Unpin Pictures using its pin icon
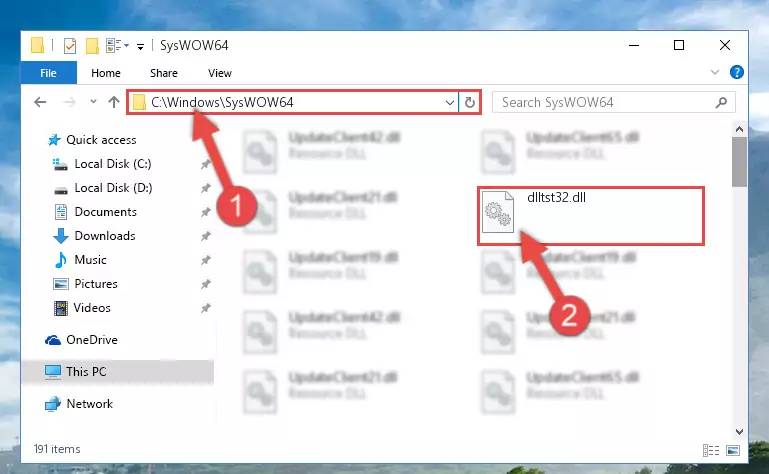769x474 pixels. (x=205, y=284)
